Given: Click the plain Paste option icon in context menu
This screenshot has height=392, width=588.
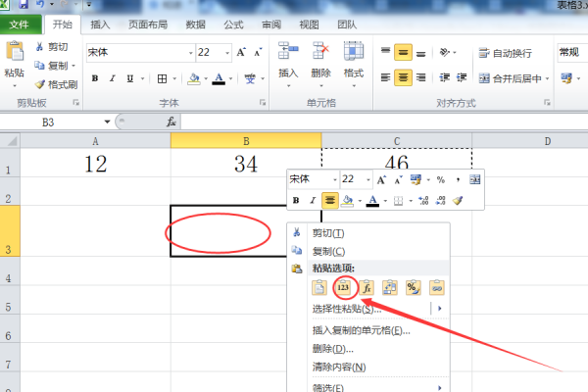Looking at the screenshot, I should 319,288.
